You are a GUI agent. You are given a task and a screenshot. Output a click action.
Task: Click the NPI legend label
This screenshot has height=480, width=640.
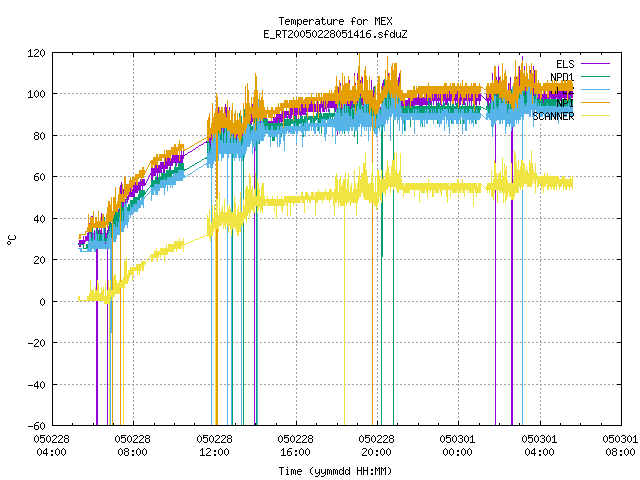[565, 103]
